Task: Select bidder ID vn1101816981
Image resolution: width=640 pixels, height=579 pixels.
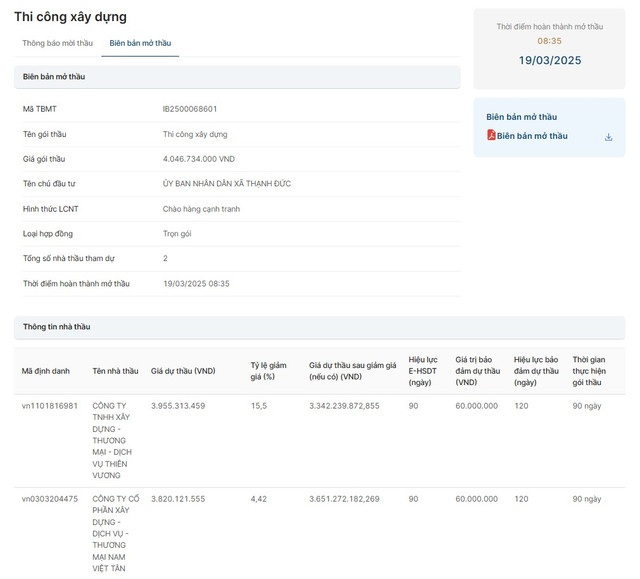Action: [x=50, y=406]
